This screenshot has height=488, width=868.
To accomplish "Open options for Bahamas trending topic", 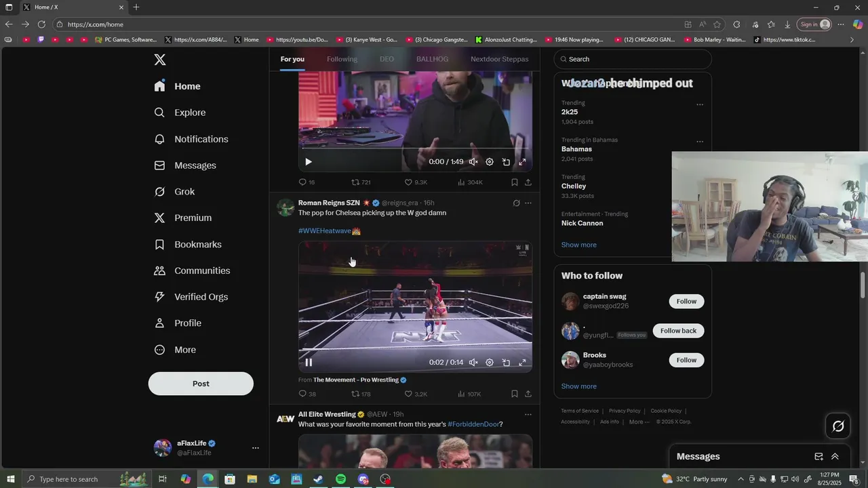I will [700, 141].
